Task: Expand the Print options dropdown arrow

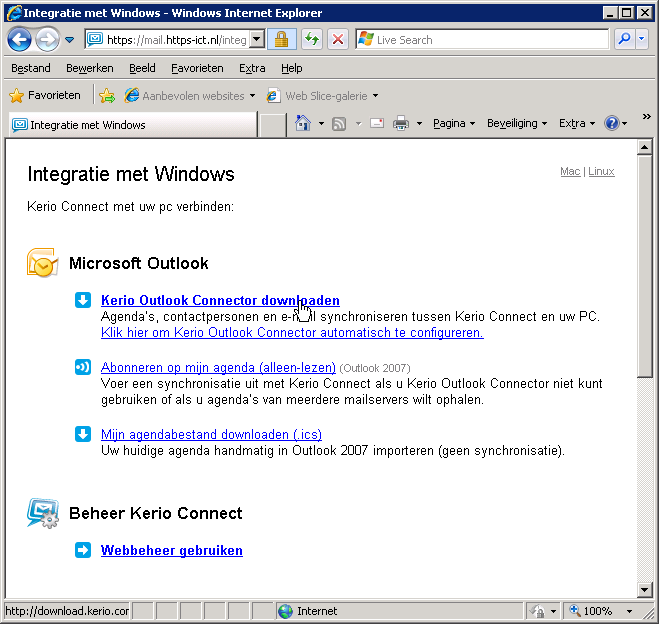Action: [419, 124]
